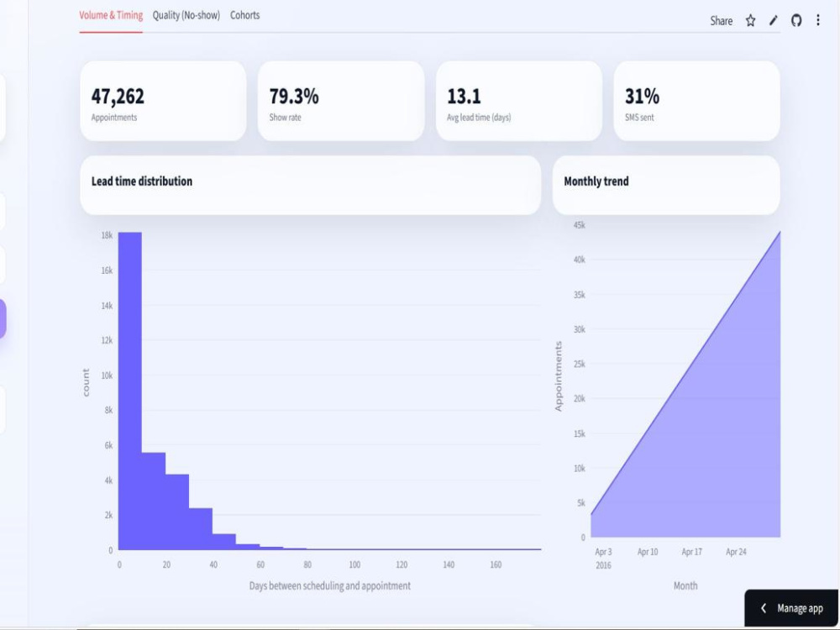Click the 'Apr 17' axis label
This screenshot has width=840, height=630.
[x=691, y=552]
